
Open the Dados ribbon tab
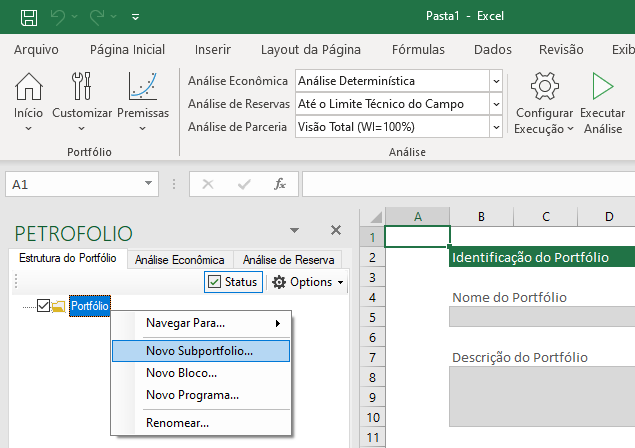click(x=492, y=49)
